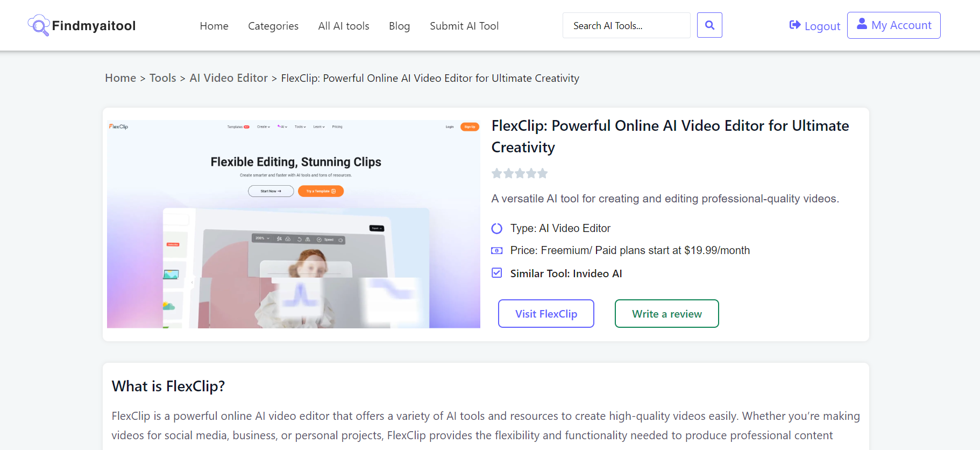Rate FlexClip with the fifth star

(542, 173)
